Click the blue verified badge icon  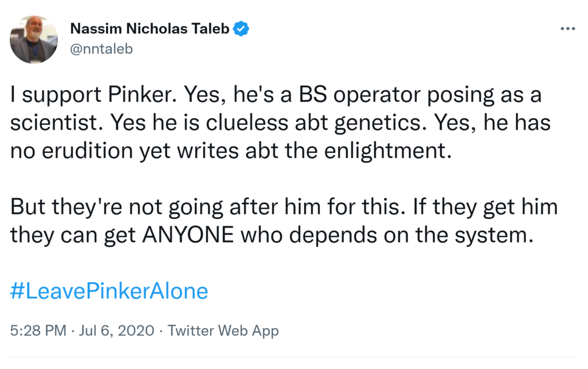point(241,29)
